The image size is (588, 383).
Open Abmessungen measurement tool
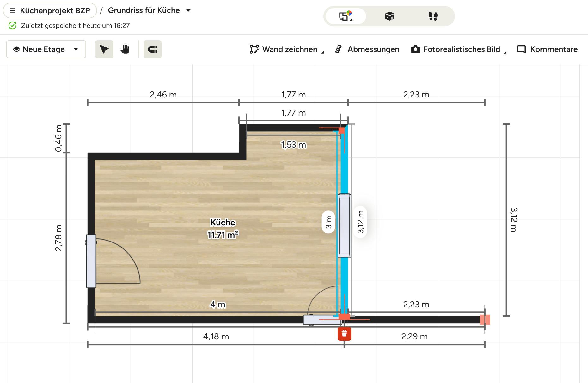coord(367,49)
